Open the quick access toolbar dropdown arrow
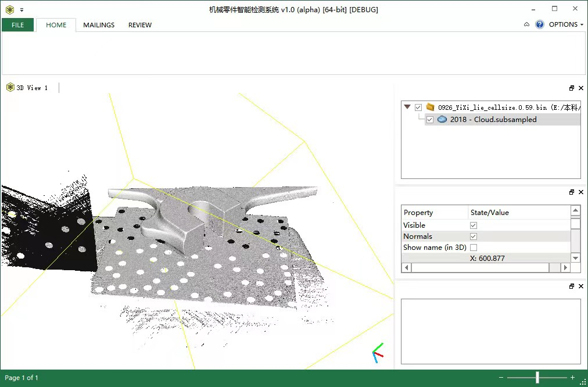Screen dimensions: 588x387 tap(21, 10)
